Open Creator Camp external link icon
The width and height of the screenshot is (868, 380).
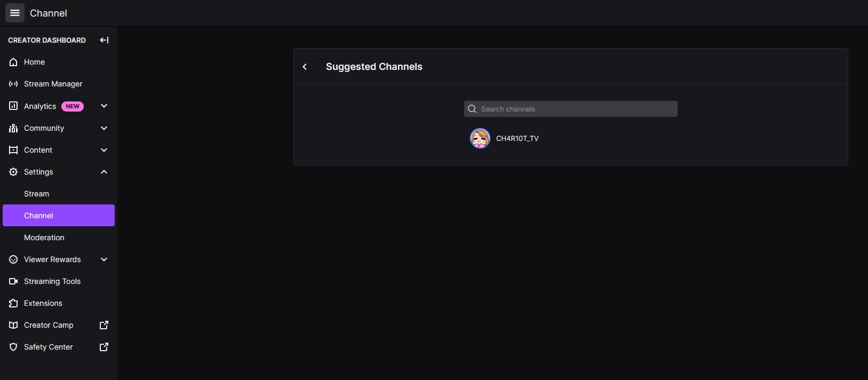pos(104,325)
